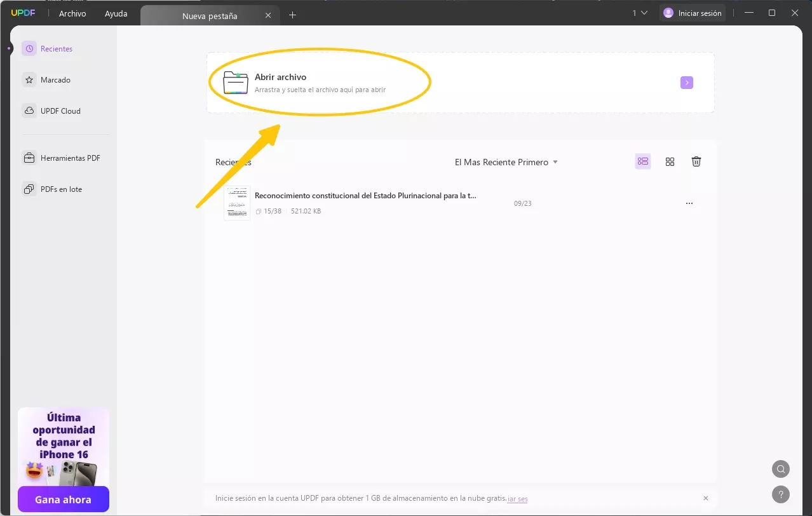Image resolution: width=812 pixels, height=516 pixels.
Task: Click the Herramientas PDF toolbox icon
Action: click(x=29, y=158)
